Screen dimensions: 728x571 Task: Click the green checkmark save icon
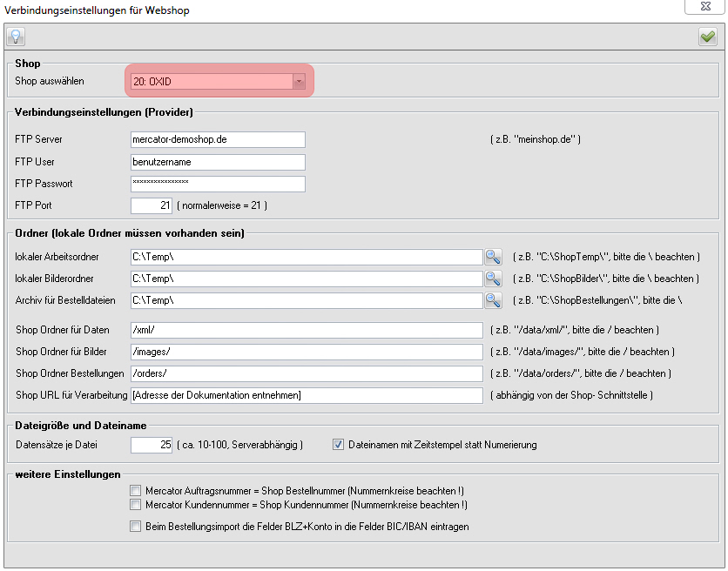[707, 37]
